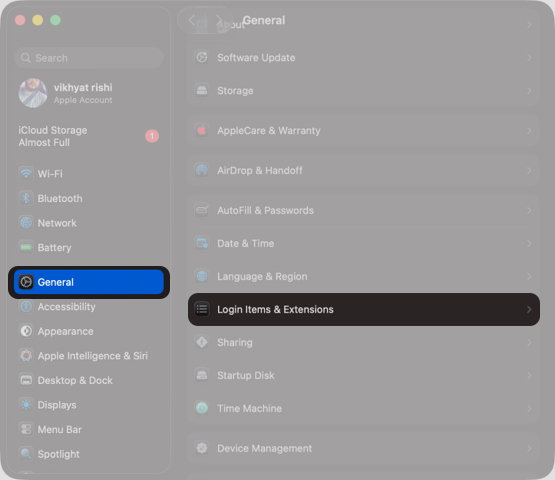Viewport: 555px width, 480px height.
Task: Click the Accessibility icon
Action: click(x=26, y=307)
